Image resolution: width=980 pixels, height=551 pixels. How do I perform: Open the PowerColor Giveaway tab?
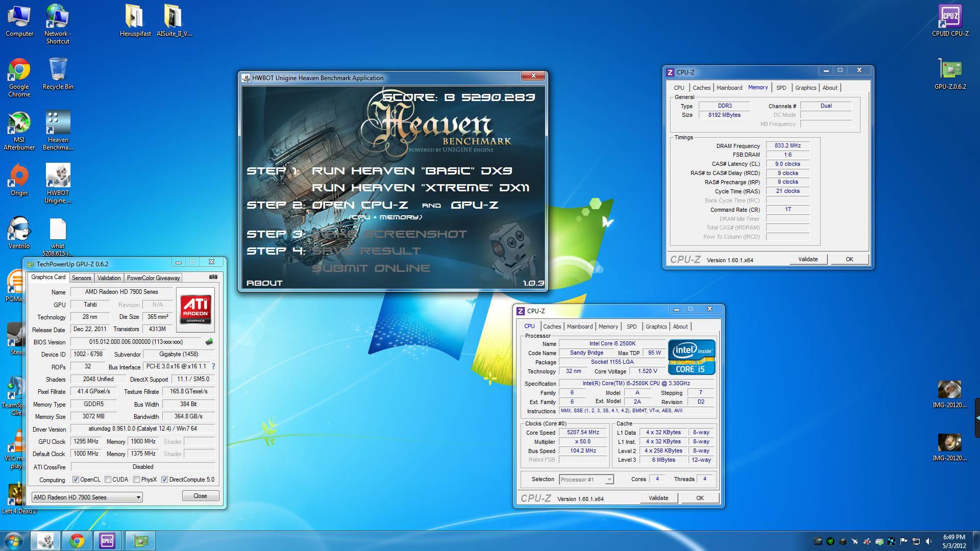153,278
